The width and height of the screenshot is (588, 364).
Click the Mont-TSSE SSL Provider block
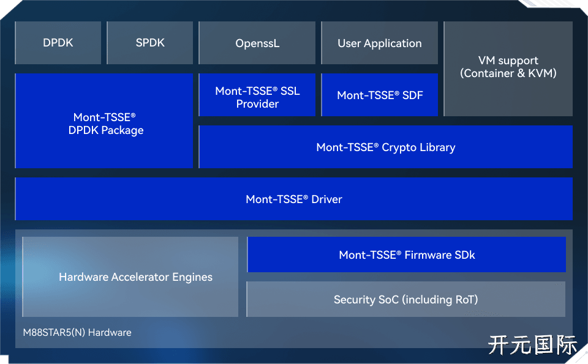[x=257, y=95]
